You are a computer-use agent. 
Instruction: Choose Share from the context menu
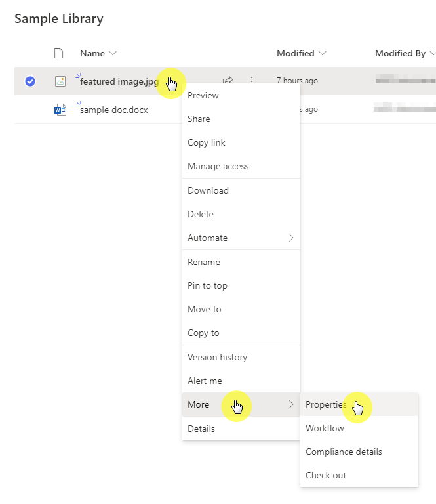[x=241, y=119]
